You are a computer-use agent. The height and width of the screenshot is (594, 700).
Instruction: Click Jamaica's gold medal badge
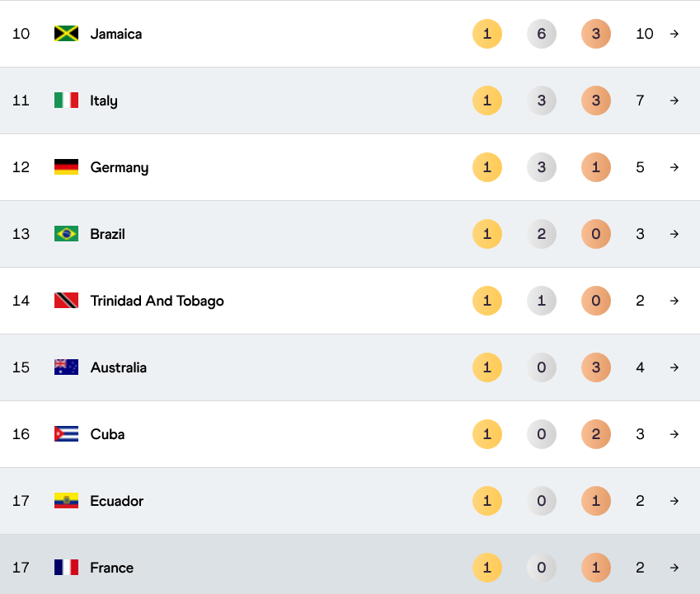point(487,34)
